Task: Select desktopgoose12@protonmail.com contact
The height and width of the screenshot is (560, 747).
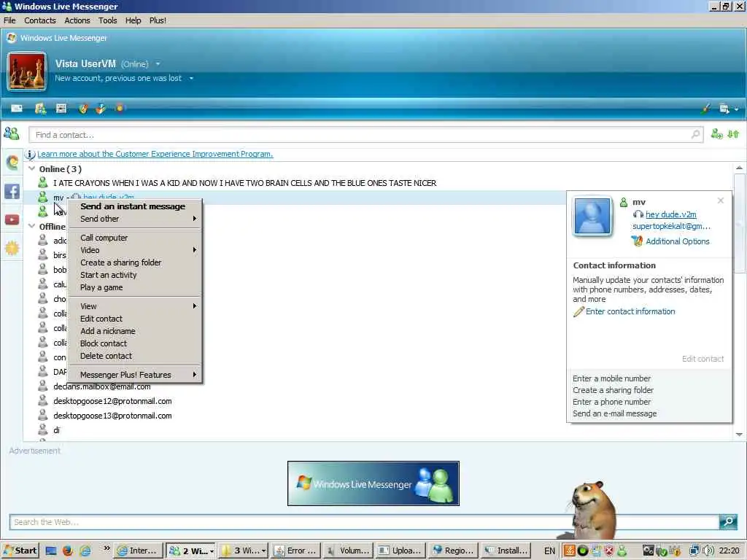Action: (112, 401)
